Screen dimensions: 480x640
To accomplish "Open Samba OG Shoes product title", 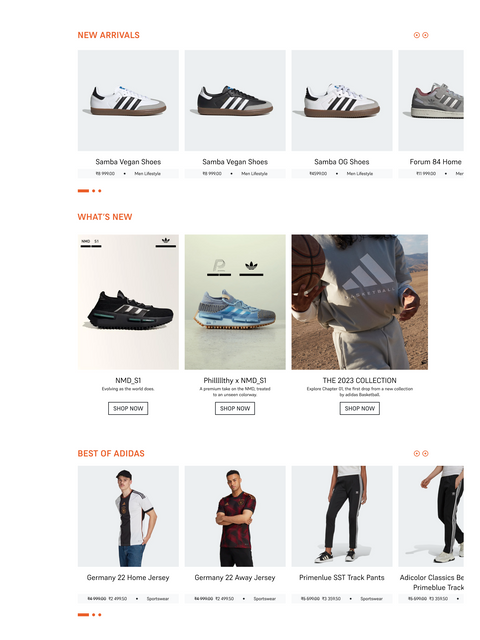I will pos(342,162).
